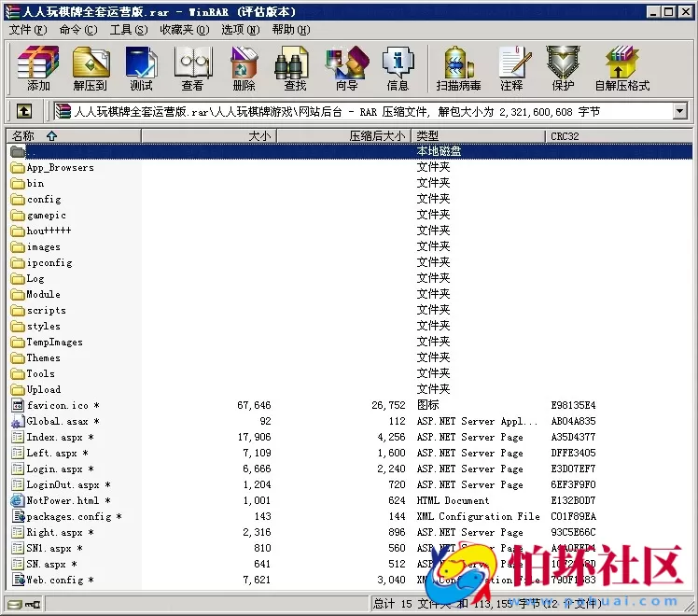Click the CRC32 value E98135E4
698x616 pixels.
573,405
